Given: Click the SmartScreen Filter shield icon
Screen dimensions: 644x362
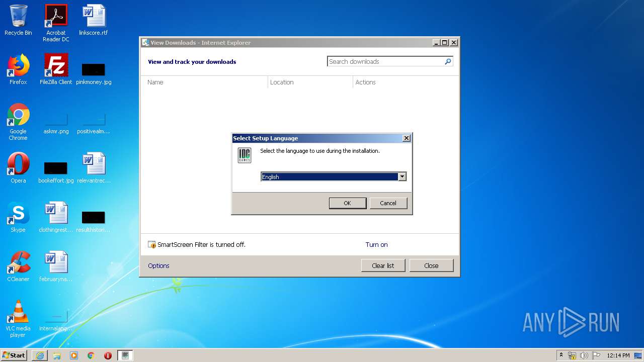Looking at the screenshot, I should pos(152,245).
